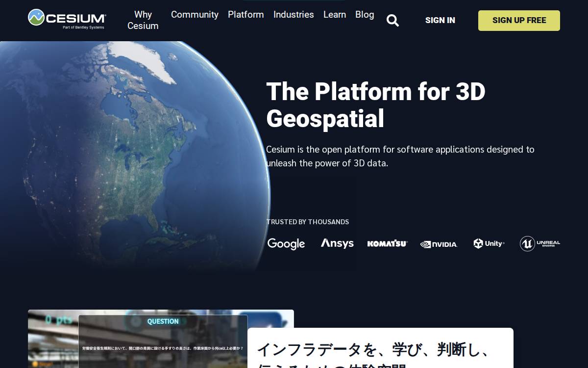588x368 pixels.
Task: Open the search magnifier icon
Action: tap(392, 20)
